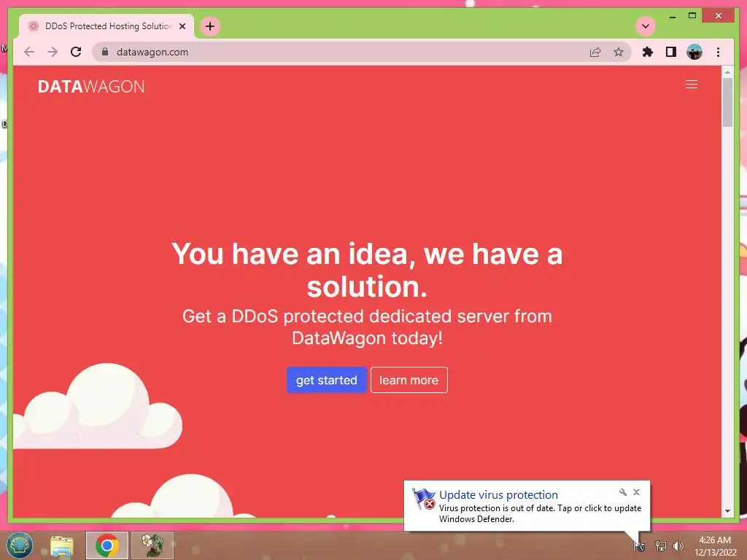Click the Action Center tray flag
The width and height of the screenshot is (747, 560).
click(x=639, y=546)
